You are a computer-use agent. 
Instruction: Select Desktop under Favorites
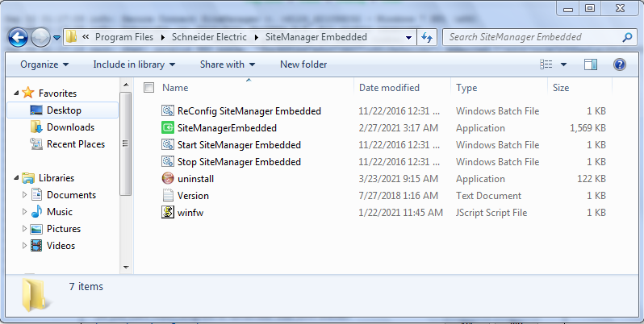tap(64, 110)
